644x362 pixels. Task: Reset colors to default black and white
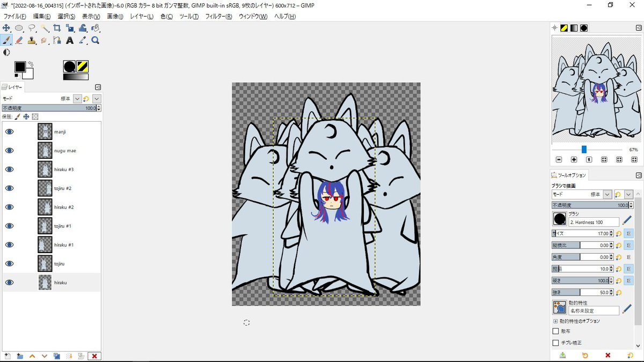[x=17, y=76]
